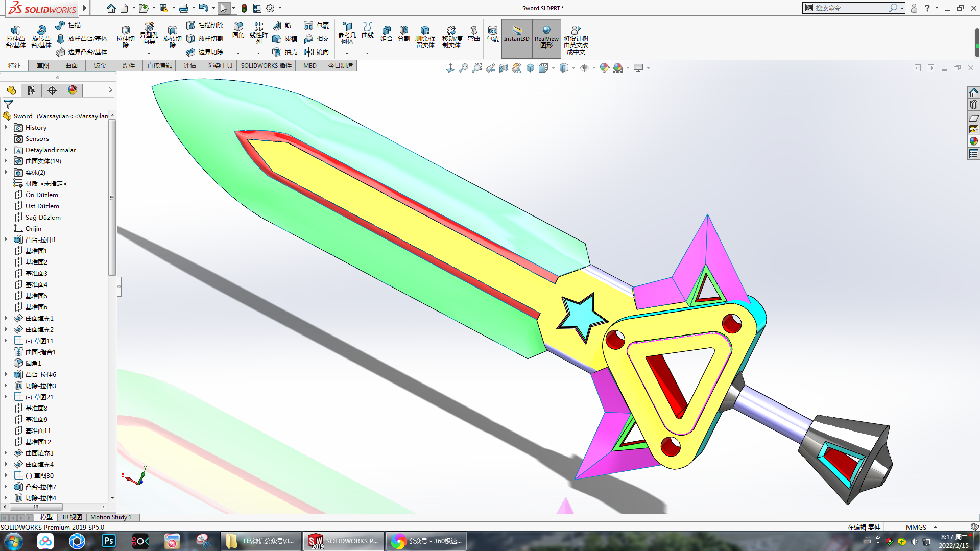Toggle the Instant3D button
Screen dimensions: 980x551
coord(516,38)
